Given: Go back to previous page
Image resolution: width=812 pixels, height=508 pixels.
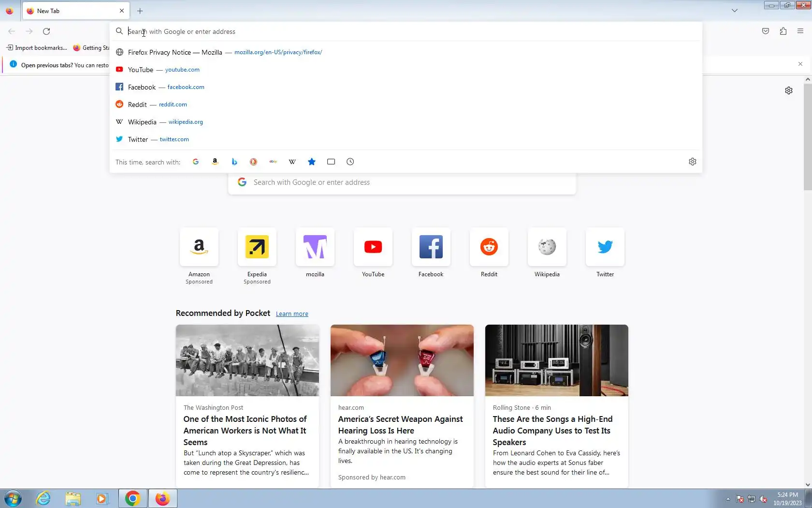Looking at the screenshot, I should point(12,31).
